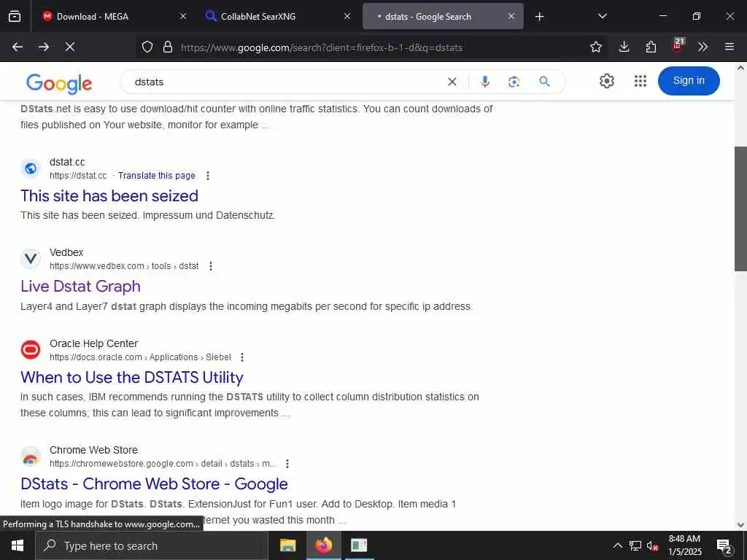747x560 pixels.
Task: Clear the Google search query
Action: pos(452,82)
